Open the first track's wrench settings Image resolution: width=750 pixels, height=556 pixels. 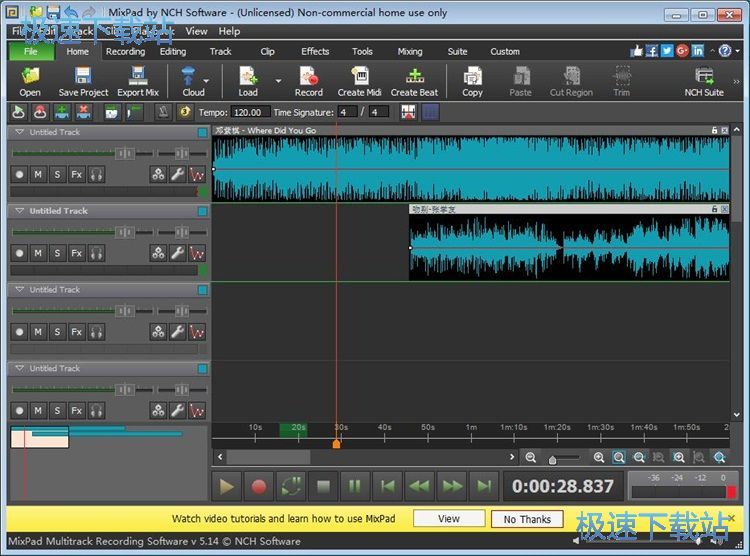click(x=177, y=174)
